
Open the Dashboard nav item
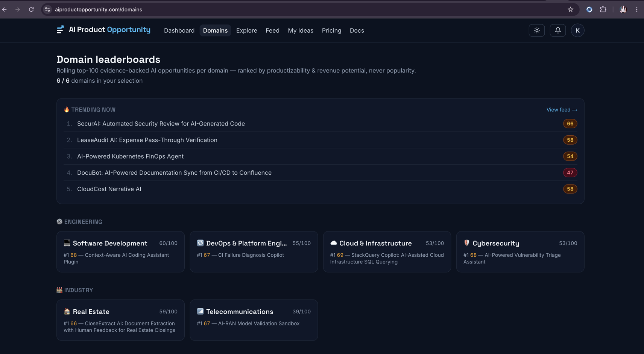tap(179, 30)
